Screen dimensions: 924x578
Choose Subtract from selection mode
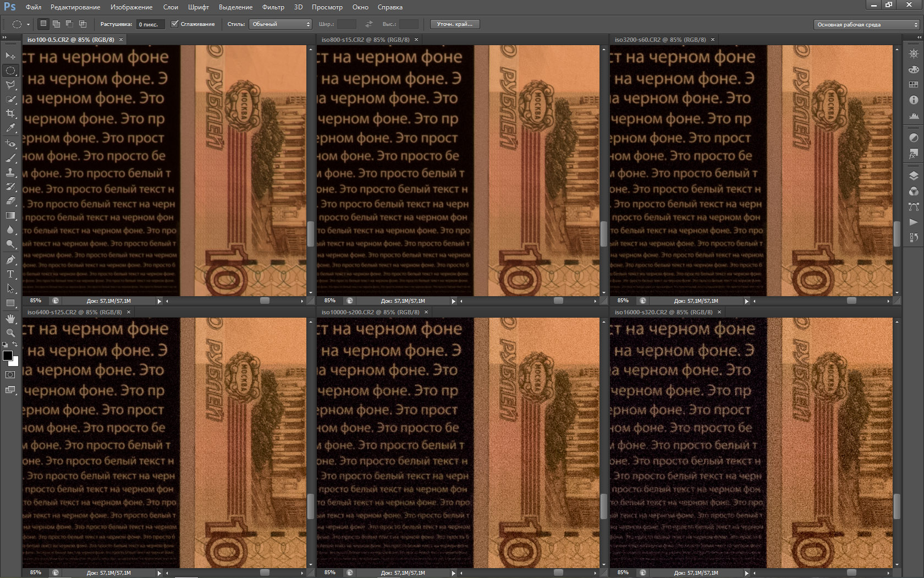69,24
